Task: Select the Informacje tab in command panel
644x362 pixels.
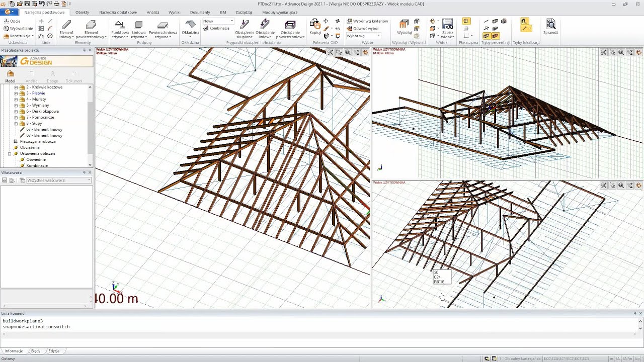Action: [x=14, y=351]
